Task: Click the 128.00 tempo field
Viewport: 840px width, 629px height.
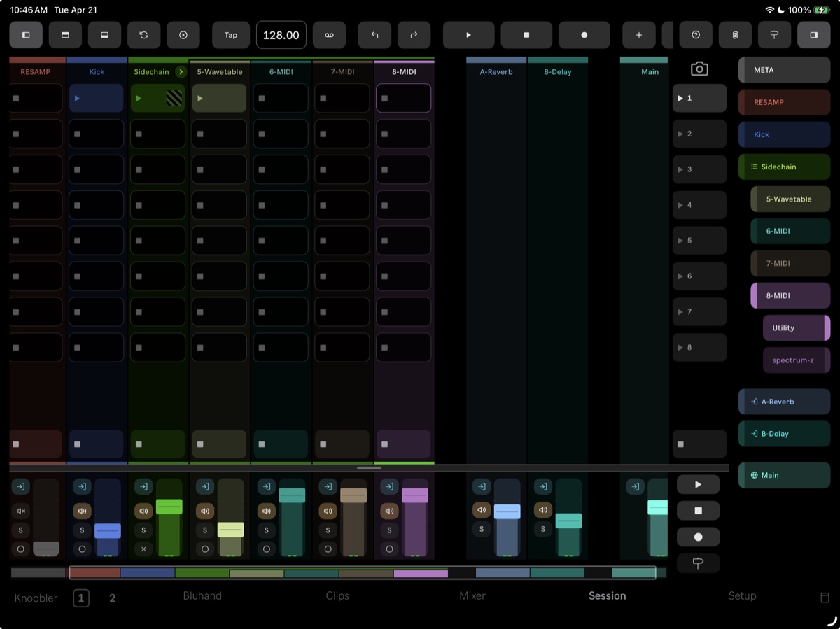Action: [x=281, y=35]
